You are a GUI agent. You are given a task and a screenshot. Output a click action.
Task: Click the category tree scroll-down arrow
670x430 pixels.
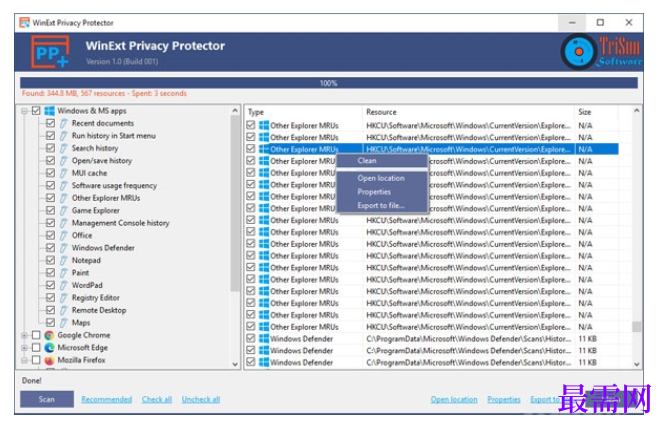[x=235, y=364]
